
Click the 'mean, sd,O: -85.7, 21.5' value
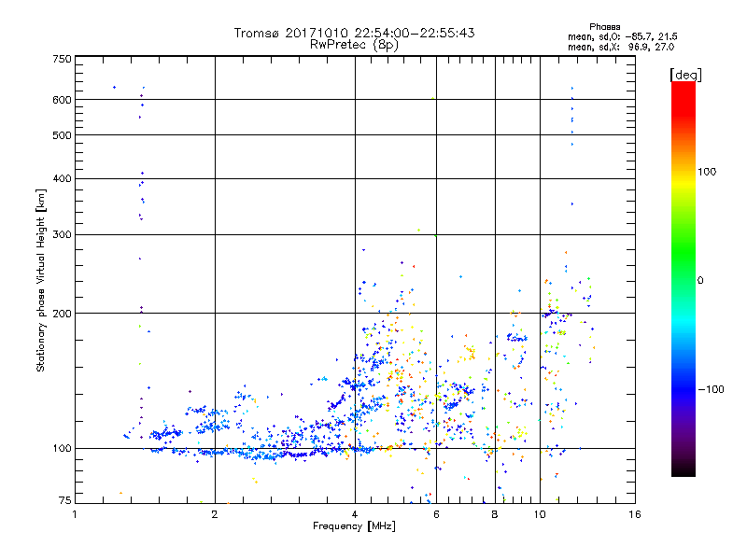622,36
